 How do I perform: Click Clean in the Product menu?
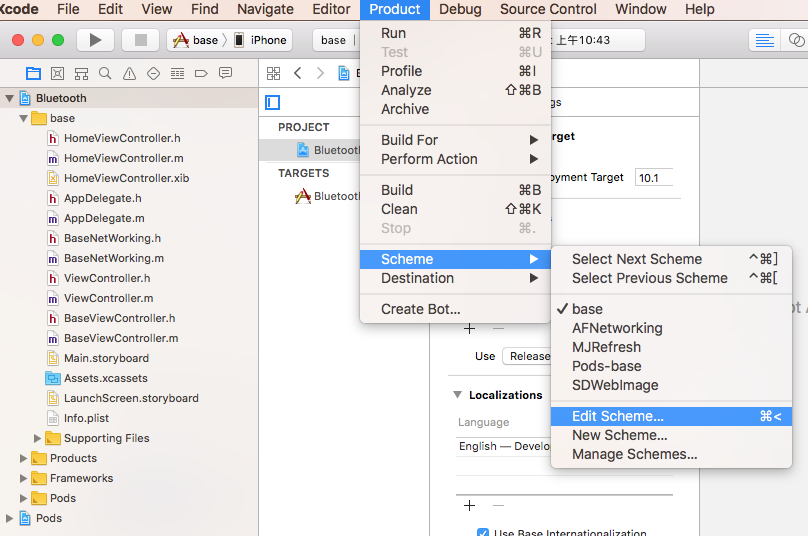point(456,209)
